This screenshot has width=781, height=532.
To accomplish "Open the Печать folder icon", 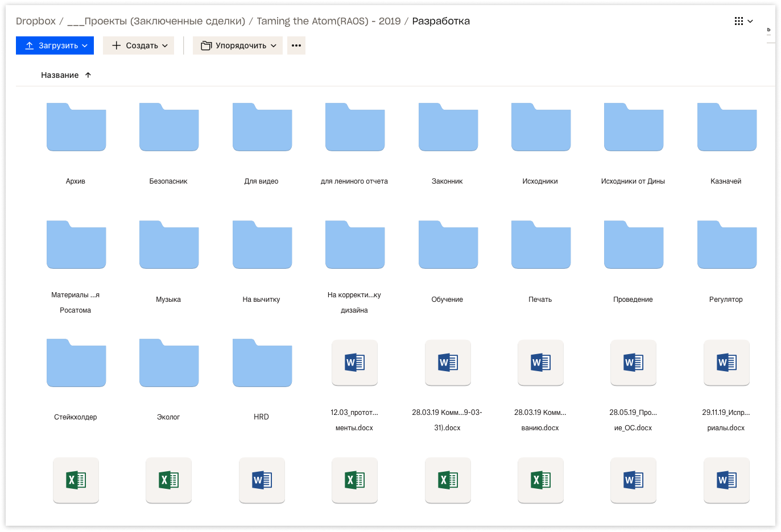I will [x=541, y=244].
